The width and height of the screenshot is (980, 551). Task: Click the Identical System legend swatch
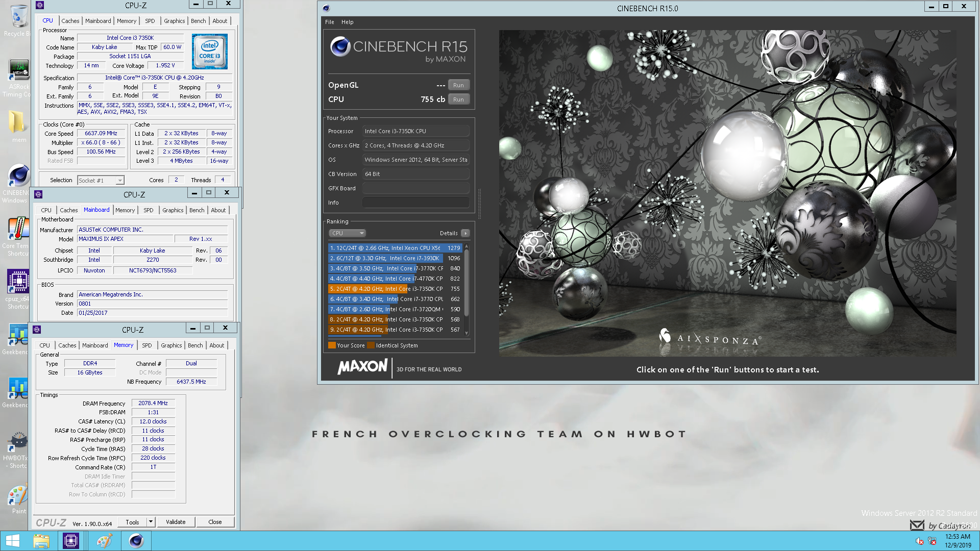(x=371, y=345)
